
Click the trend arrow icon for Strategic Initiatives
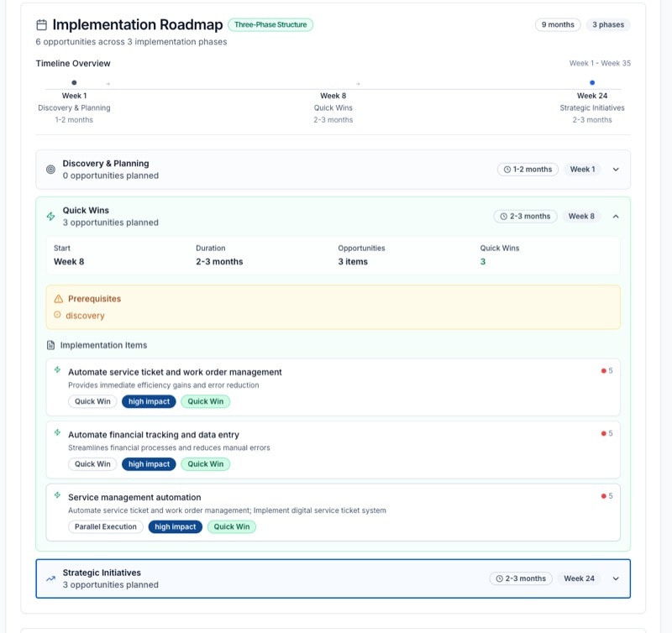(x=50, y=578)
